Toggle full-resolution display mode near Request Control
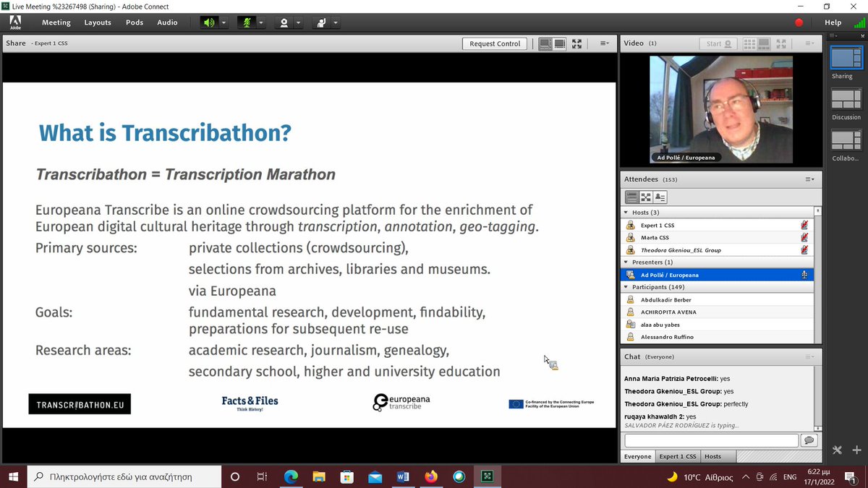This screenshot has height=488, width=868. (x=559, y=43)
